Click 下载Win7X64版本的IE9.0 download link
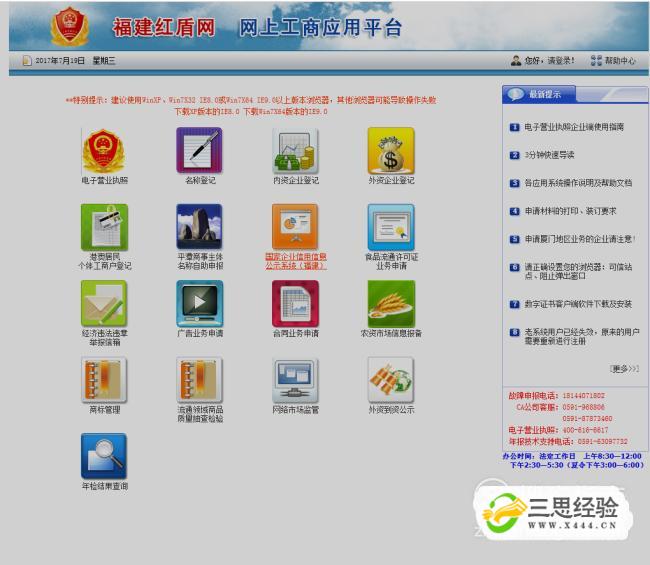The width and height of the screenshot is (650, 565). point(285,112)
